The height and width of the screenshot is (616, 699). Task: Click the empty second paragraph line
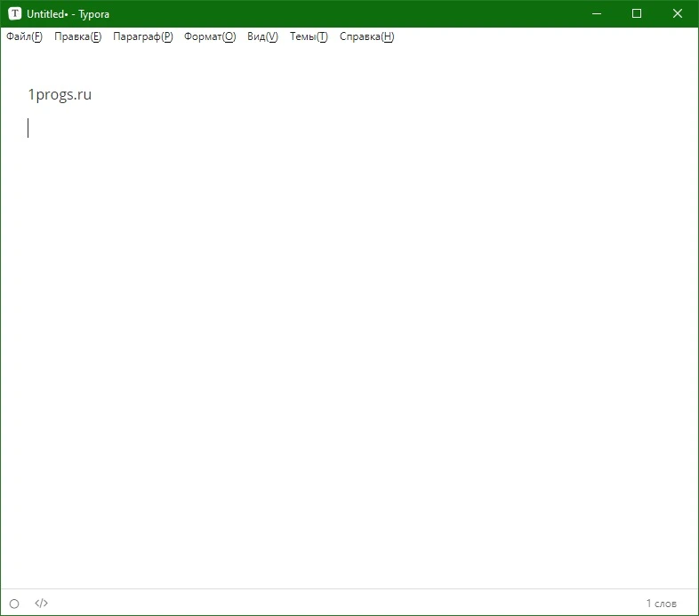coord(349,128)
